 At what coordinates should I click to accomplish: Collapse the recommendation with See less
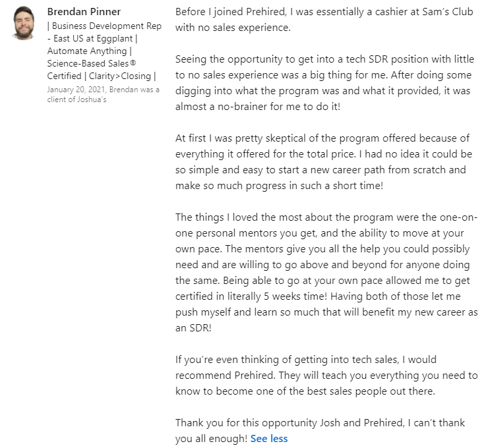[x=269, y=438]
